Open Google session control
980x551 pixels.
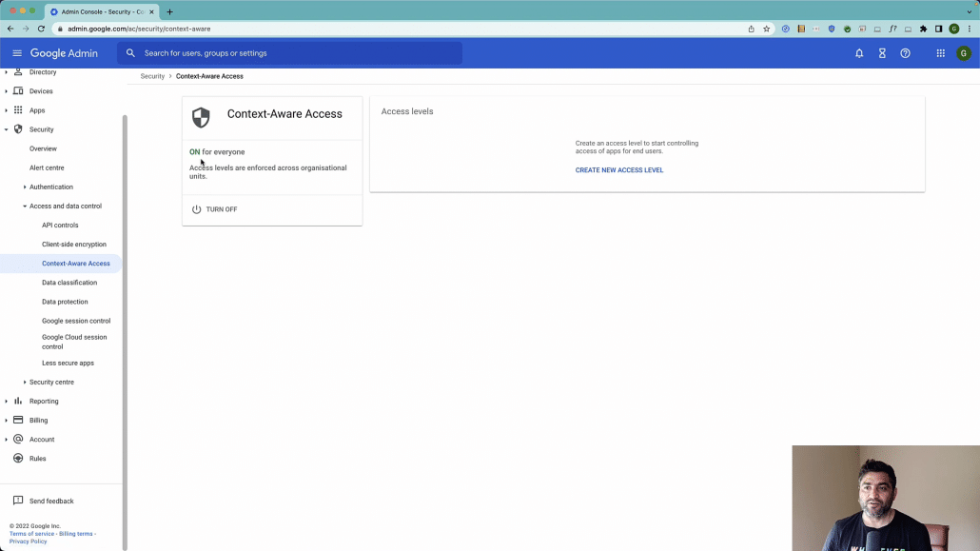point(76,321)
